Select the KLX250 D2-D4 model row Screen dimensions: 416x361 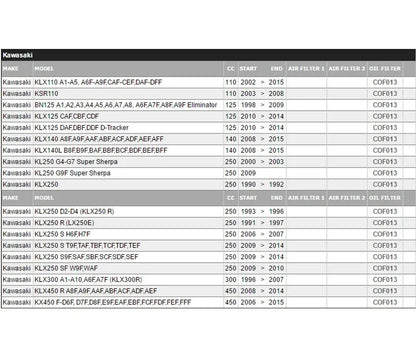208,212
